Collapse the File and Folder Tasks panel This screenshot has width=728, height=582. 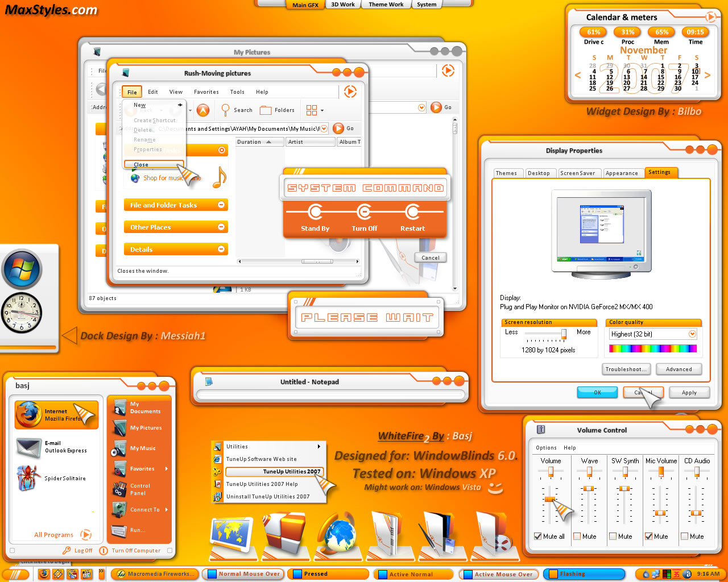coord(221,205)
